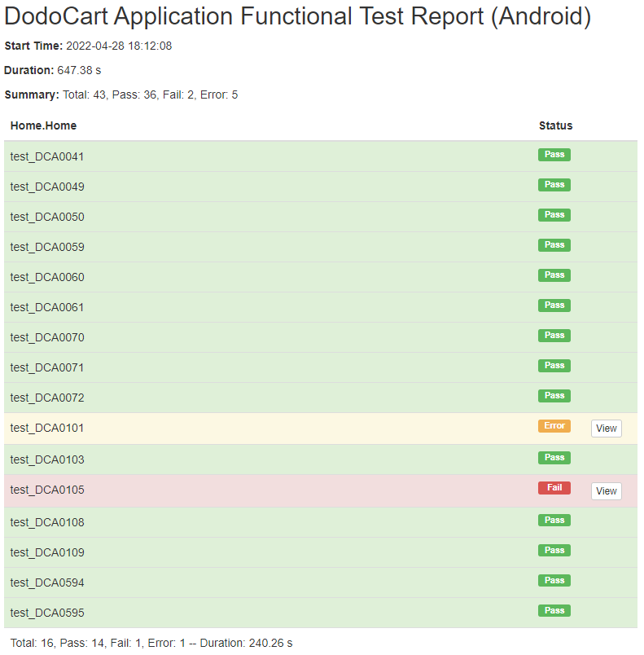Select test name test_DCA0050
Image resolution: width=644 pixels, height=655 pixels.
coord(47,217)
